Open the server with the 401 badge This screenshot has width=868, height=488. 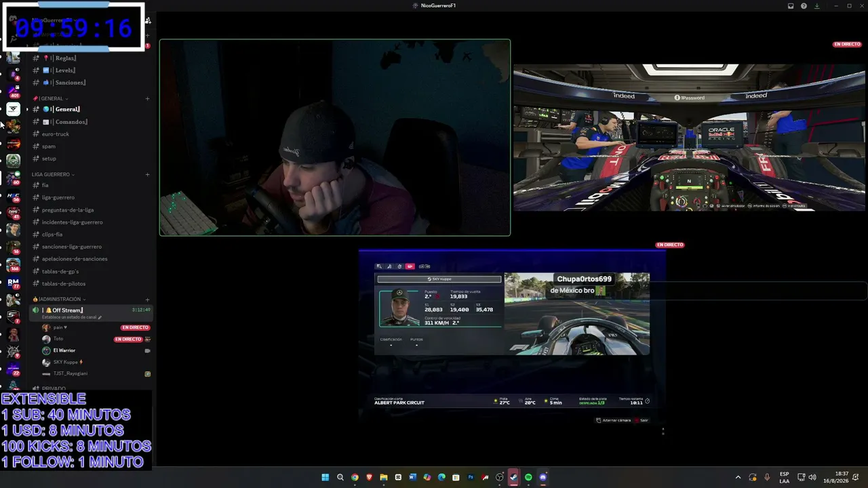coord(13,91)
